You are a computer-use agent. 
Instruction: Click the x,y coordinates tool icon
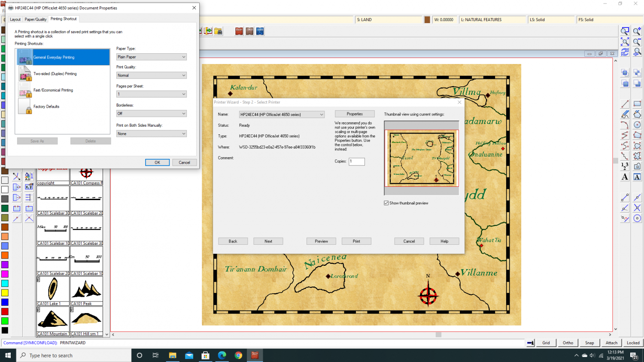point(29,187)
